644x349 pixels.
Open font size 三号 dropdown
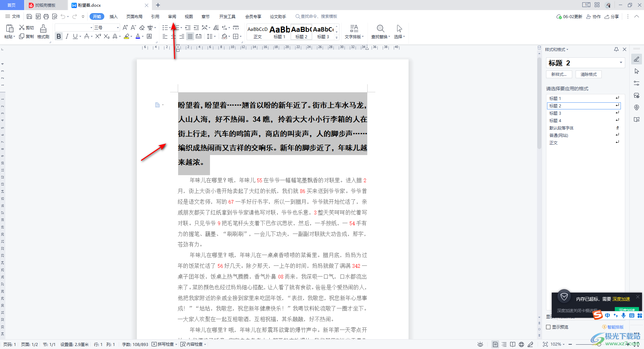tap(118, 28)
